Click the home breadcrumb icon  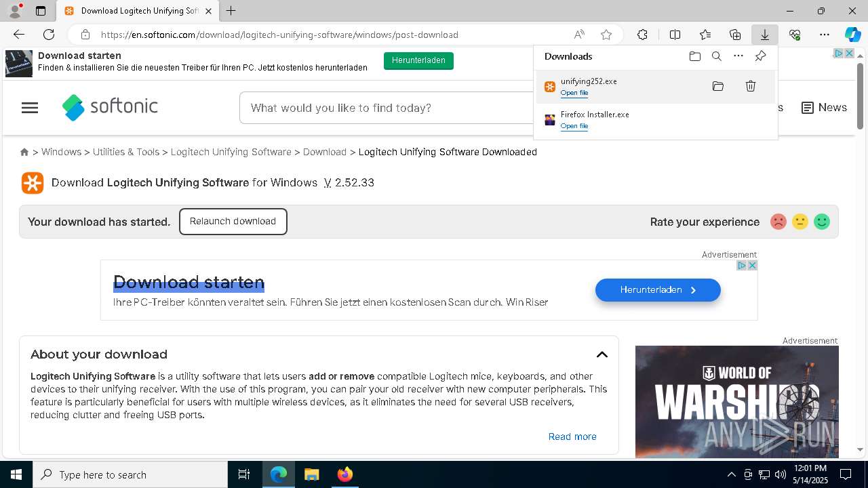(x=24, y=152)
